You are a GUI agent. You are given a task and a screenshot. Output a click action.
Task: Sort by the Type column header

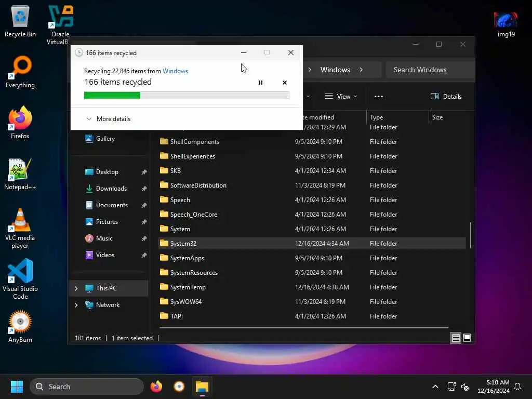coord(397,117)
